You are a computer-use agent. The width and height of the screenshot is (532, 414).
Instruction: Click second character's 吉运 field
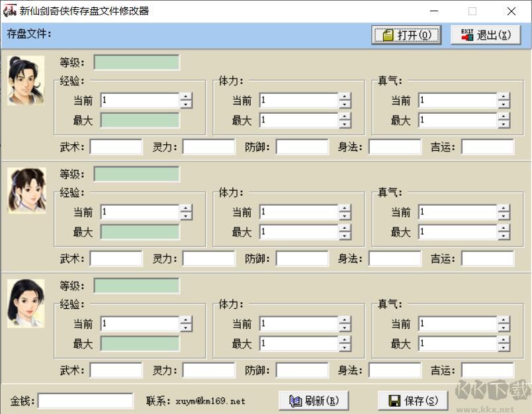488,259
